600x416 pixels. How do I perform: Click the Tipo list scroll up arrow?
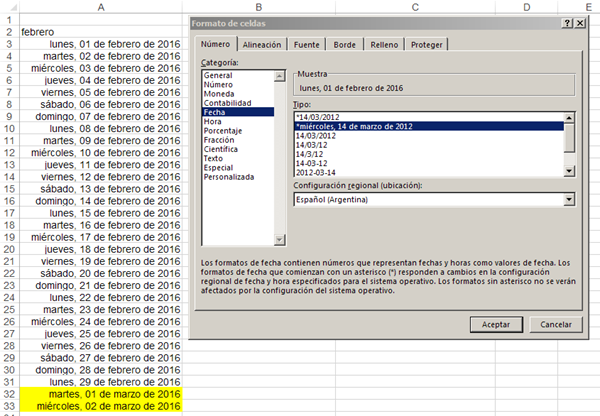click(x=569, y=117)
